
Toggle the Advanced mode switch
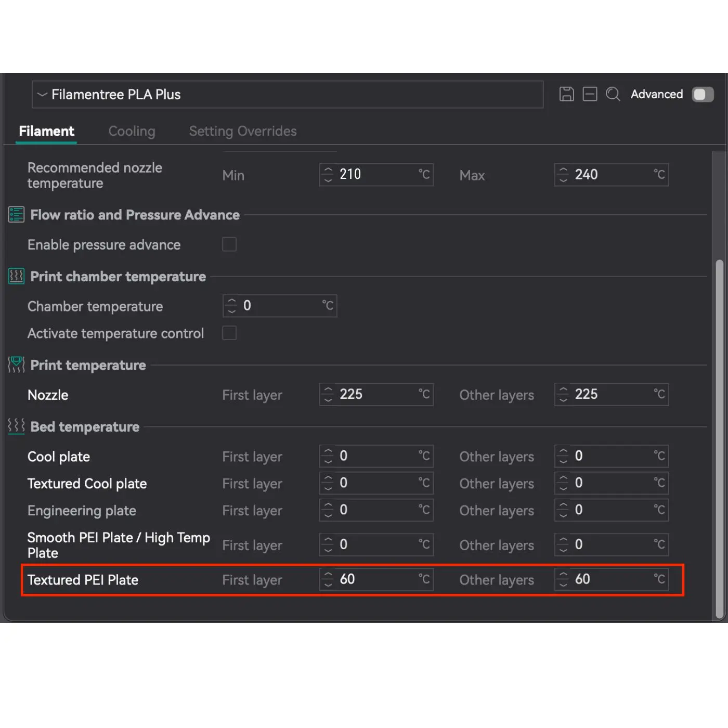click(703, 95)
